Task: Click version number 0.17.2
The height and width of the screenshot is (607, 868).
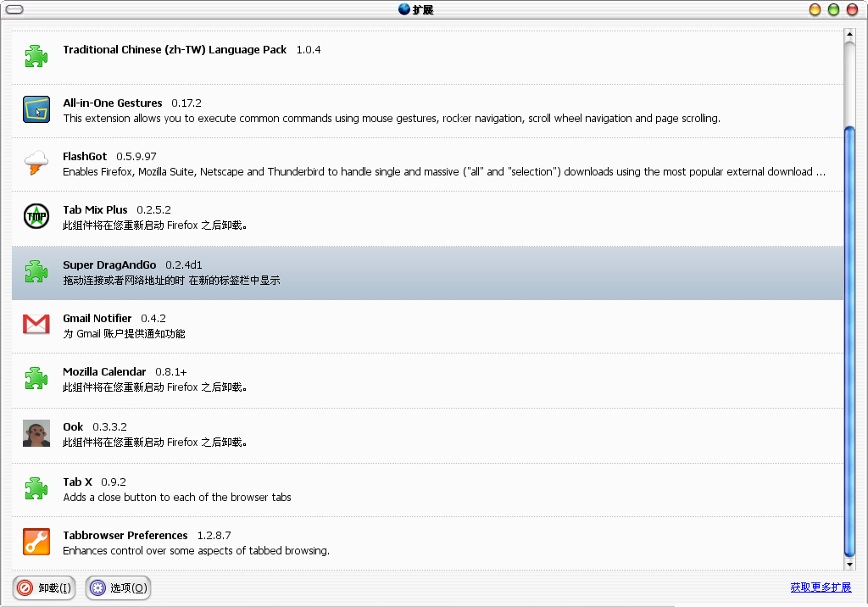Action: coord(186,103)
